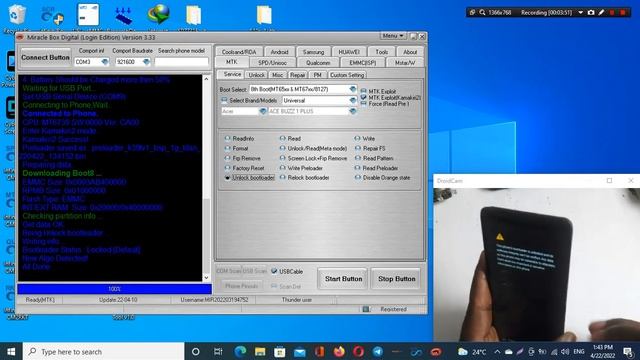The image size is (640, 360).
Task: Open Firefox from the taskbar
Action: click(339, 351)
